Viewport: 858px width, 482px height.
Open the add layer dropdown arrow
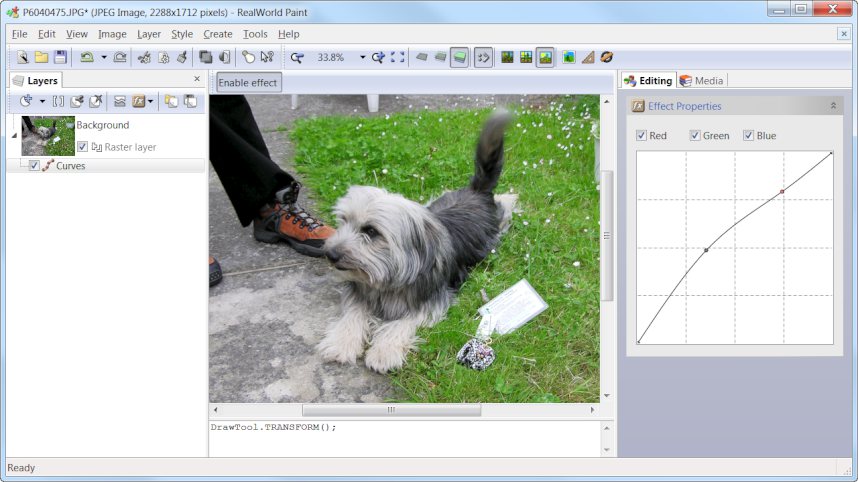(x=42, y=101)
